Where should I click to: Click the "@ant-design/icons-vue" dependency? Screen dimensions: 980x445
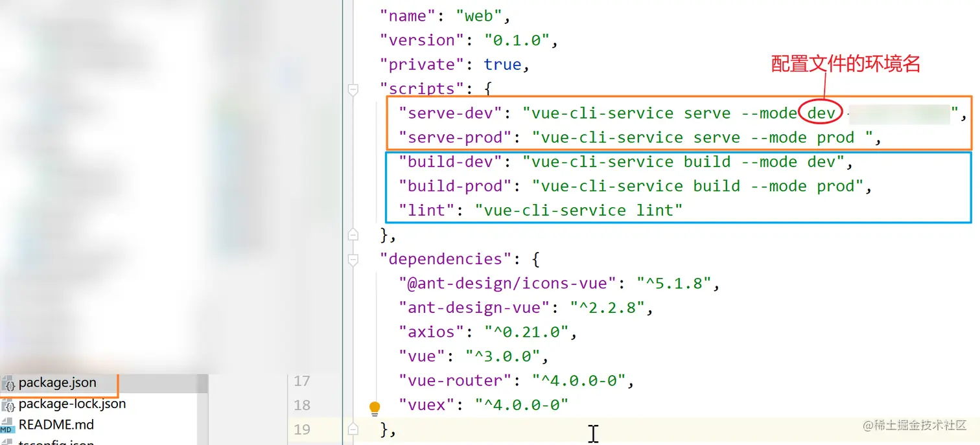pos(508,283)
